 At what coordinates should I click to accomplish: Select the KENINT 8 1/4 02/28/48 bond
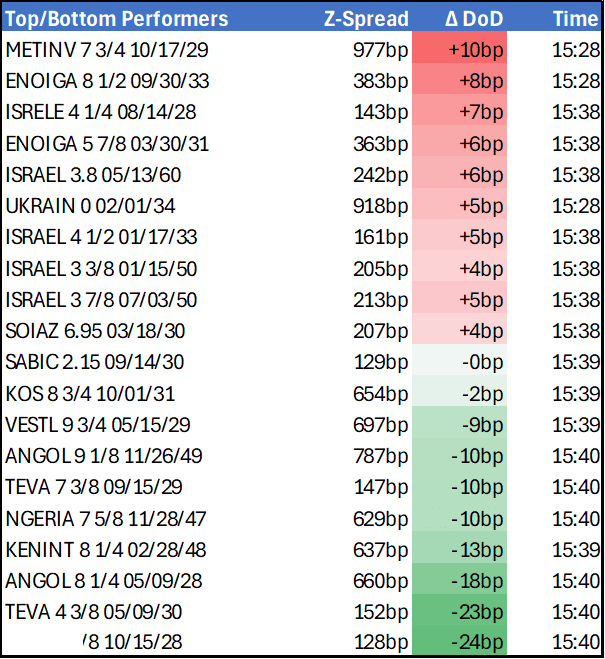[107, 549]
